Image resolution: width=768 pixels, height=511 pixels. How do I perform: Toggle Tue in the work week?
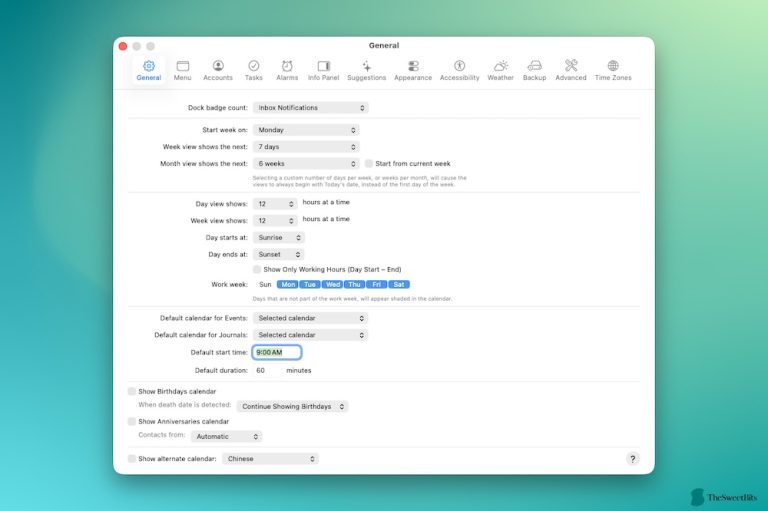pyautogui.click(x=310, y=284)
